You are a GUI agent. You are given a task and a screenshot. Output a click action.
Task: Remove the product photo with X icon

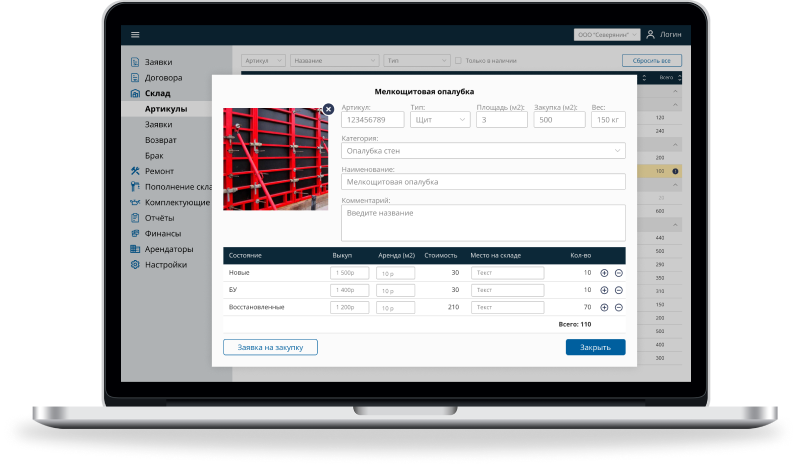coord(328,108)
